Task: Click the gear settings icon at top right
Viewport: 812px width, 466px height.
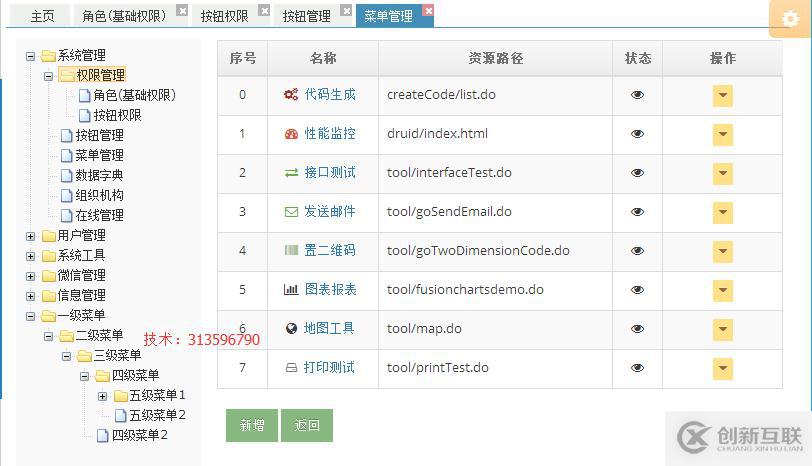Action: [x=790, y=19]
